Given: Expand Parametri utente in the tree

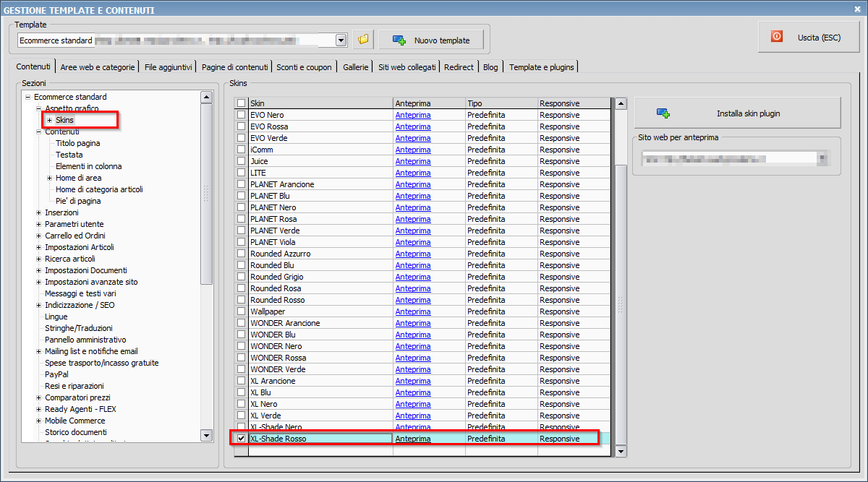Looking at the screenshot, I should coord(38,224).
